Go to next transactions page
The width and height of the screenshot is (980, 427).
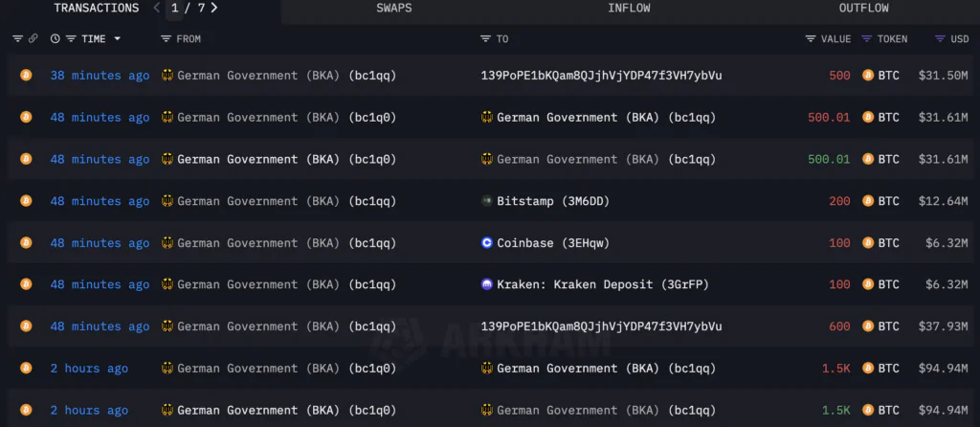pos(214,9)
